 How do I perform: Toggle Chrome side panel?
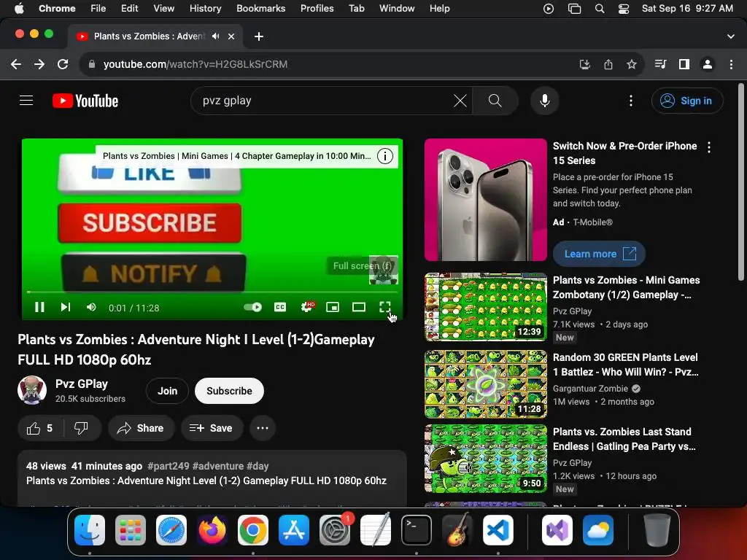684,64
